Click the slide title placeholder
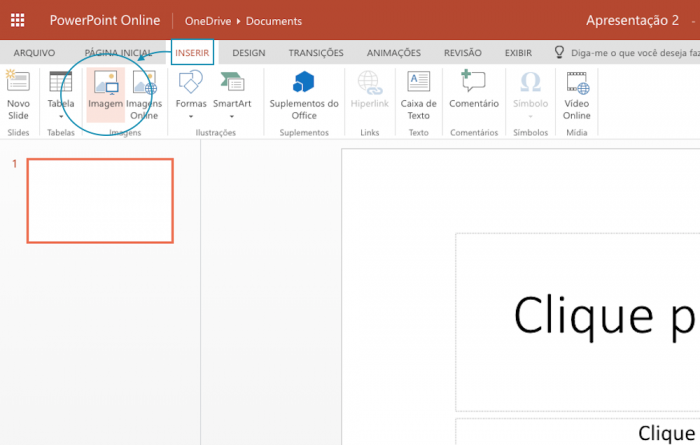Screen dimensions: 700x445 pyautogui.click(x=578, y=322)
